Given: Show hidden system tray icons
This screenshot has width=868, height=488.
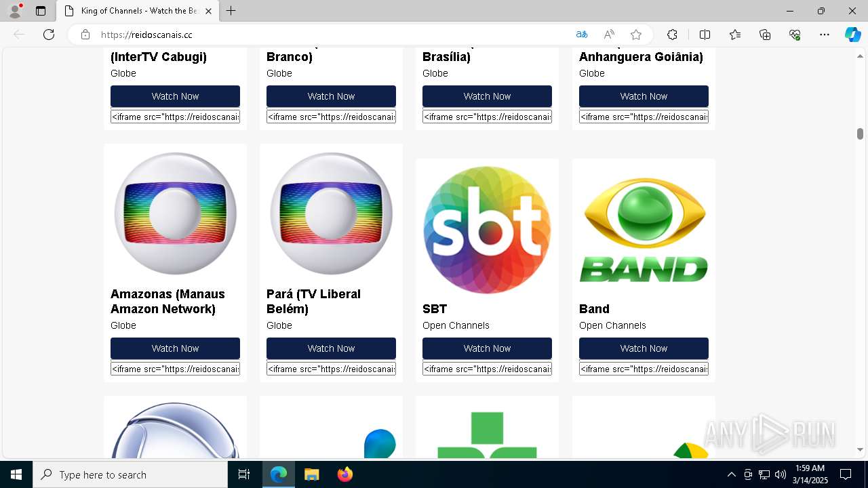Looking at the screenshot, I should (731, 474).
